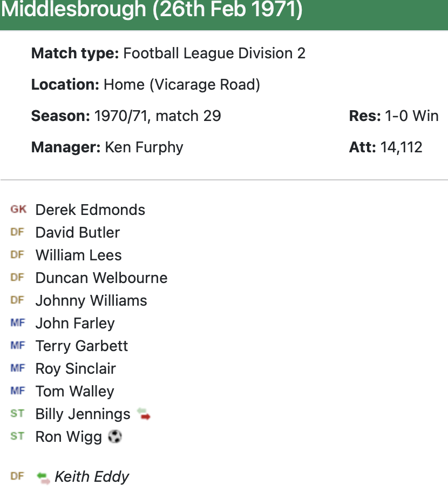Screen dimensions: 448x498
Task: Select Terry Garbett in the lineup
Action: click(x=82, y=346)
